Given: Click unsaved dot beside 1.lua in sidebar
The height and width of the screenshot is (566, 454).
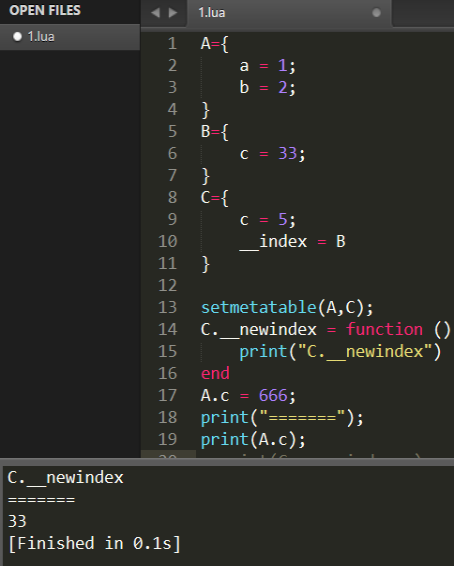Looking at the screenshot, I should click(17, 36).
